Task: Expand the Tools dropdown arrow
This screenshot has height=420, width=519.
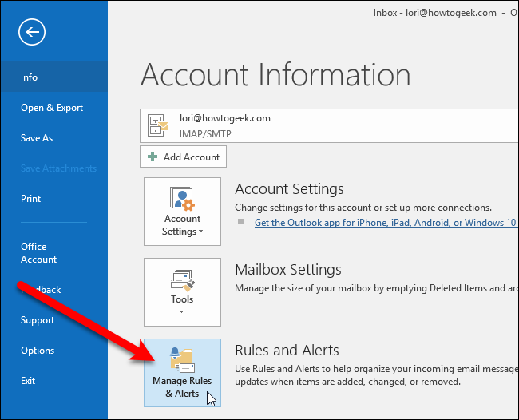Action: (182, 312)
